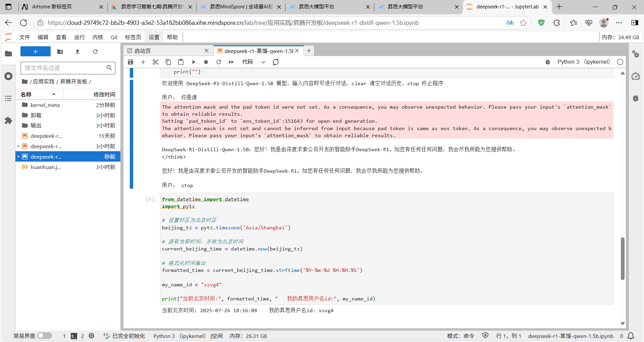Open the Kernel menu
This screenshot has width=644, height=342.
98,37
